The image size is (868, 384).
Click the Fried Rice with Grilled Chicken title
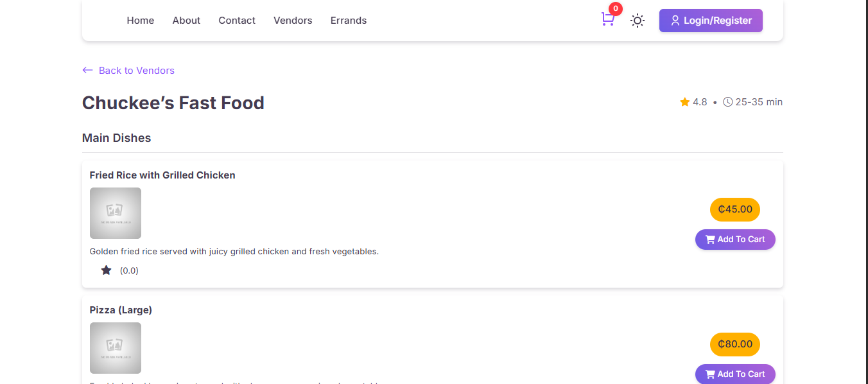[x=162, y=175]
